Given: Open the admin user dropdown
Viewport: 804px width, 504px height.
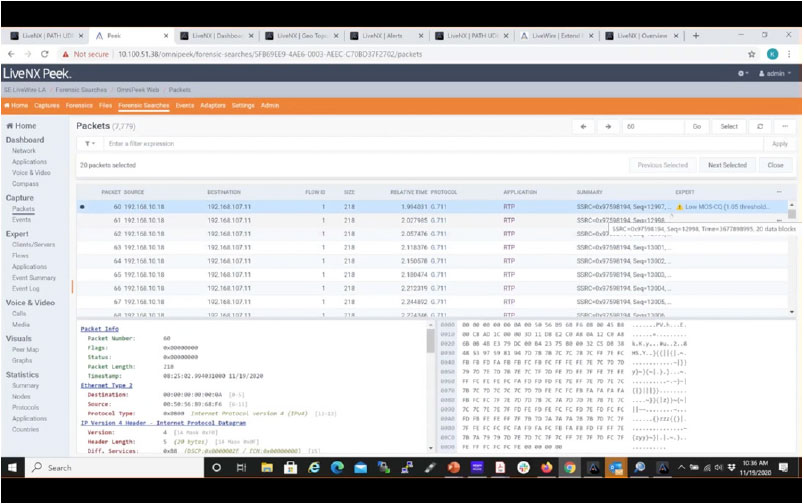Looking at the screenshot, I should 776,74.
